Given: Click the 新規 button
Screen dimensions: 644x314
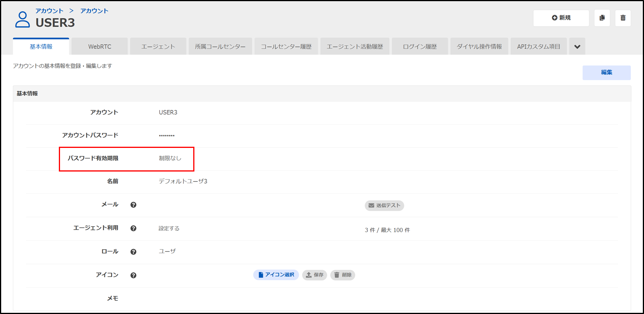Looking at the screenshot, I should pyautogui.click(x=561, y=18).
